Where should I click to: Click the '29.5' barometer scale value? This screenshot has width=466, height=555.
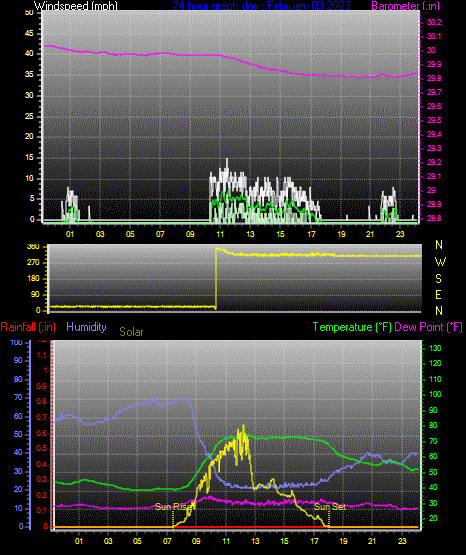(x=434, y=120)
